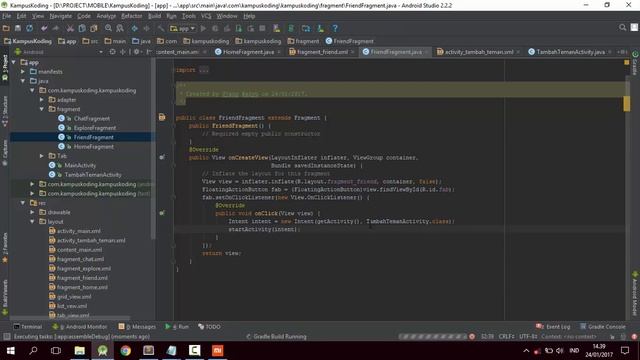Image resolution: width=640 pixels, height=360 pixels.
Task: Click the Open folder toolbar icon
Action: click(6, 28)
